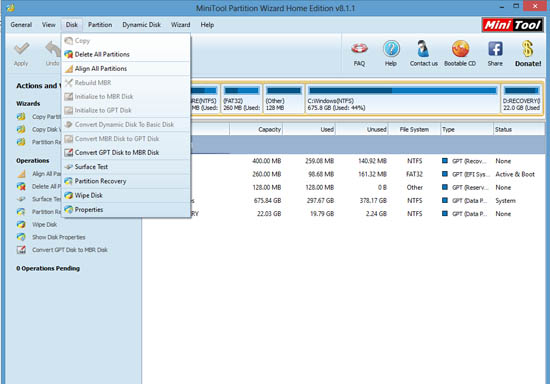Image resolution: width=550 pixels, height=384 pixels.
Task: Click Wipe Disk link in Operations
Action: (45, 224)
